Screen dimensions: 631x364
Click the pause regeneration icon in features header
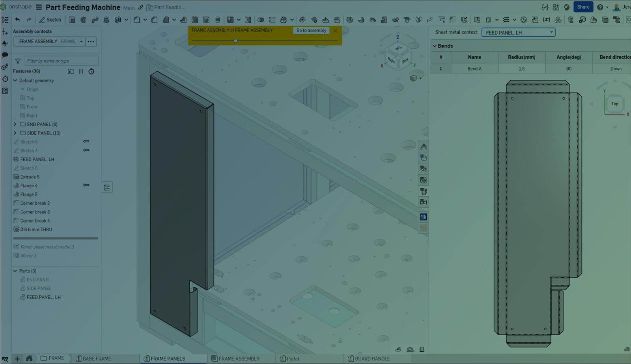[81, 71]
